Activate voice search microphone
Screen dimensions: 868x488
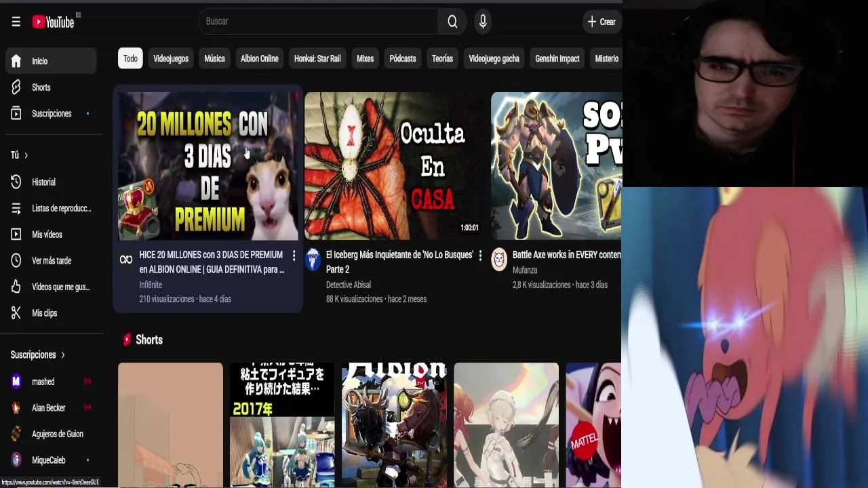[483, 22]
